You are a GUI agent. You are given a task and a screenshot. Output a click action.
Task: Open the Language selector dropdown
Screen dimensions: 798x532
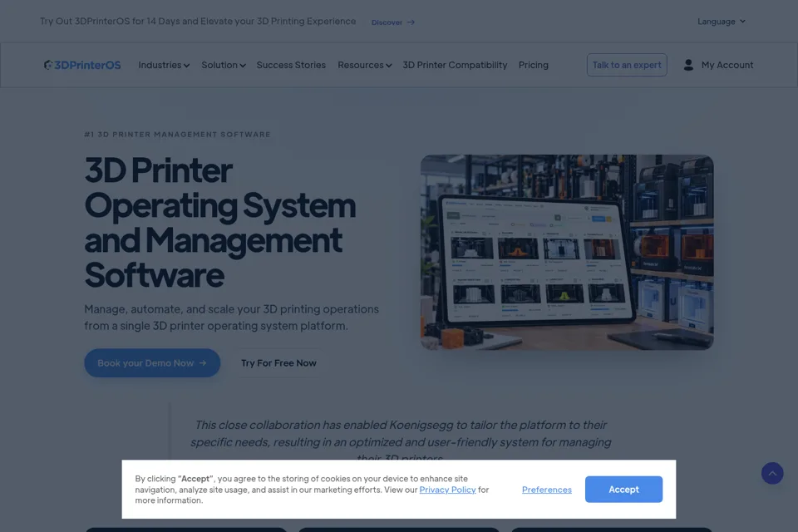click(x=722, y=22)
